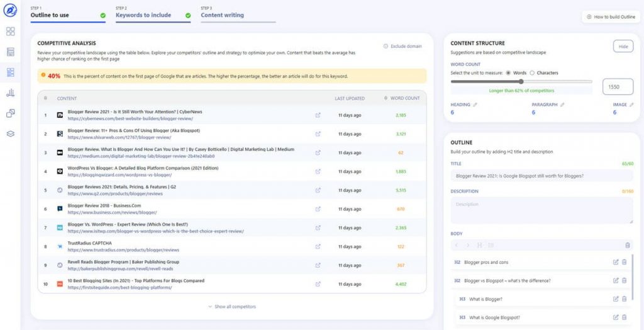Screen dimensions: 644x330
Task: Open the blogqingwizard.com wordpress-vs-blogger URL
Action: pyautogui.click(x=119, y=175)
